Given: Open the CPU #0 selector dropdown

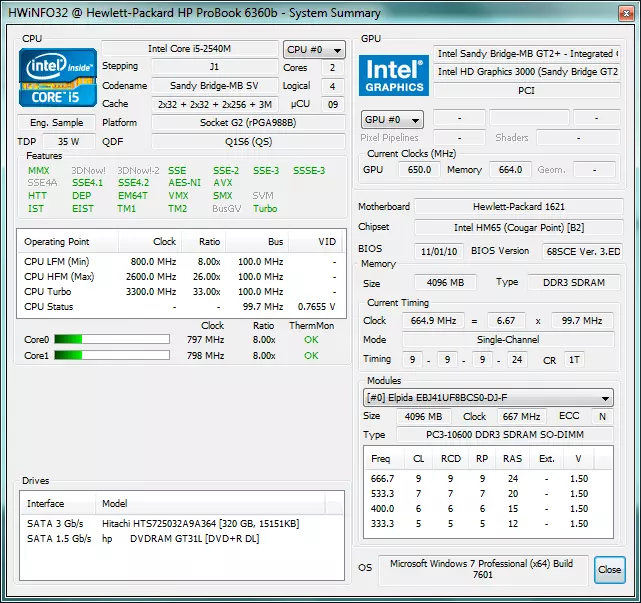Looking at the screenshot, I should (314, 50).
